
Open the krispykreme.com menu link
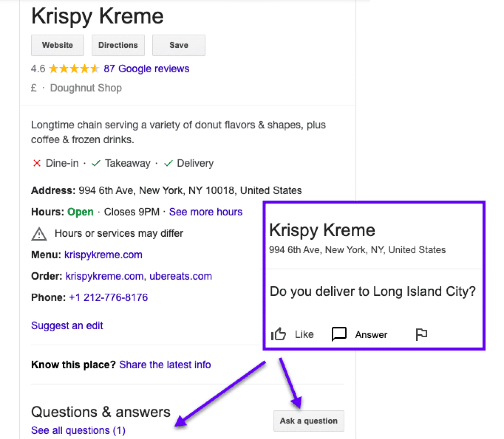click(x=103, y=254)
